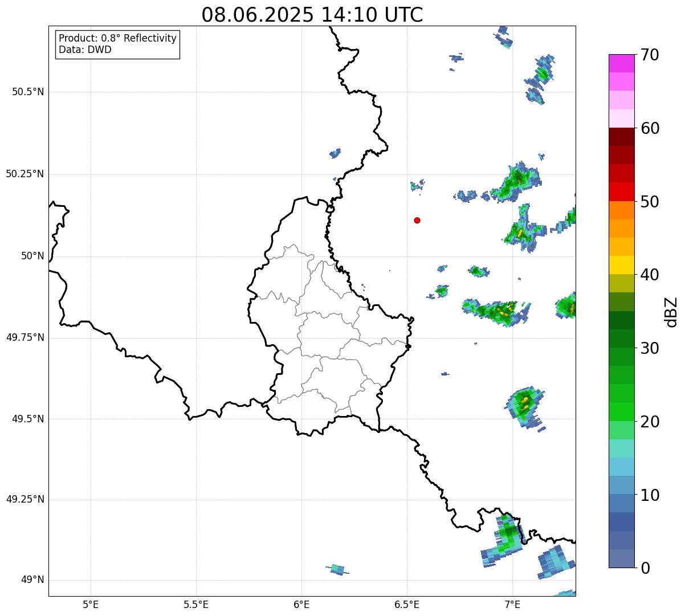Click the 7°E longitude label
The height and width of the screenshot is (616, 685).
pyautogui.click(x=512, y=604)
